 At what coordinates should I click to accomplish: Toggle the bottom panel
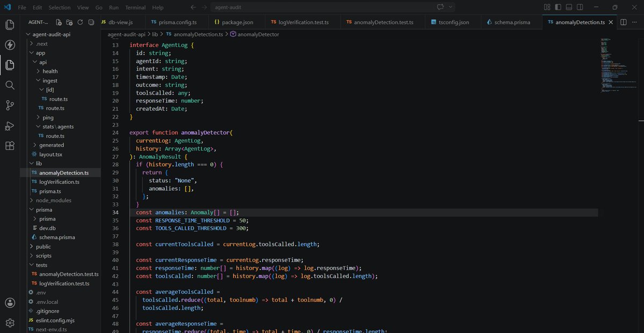pos(569,8)
